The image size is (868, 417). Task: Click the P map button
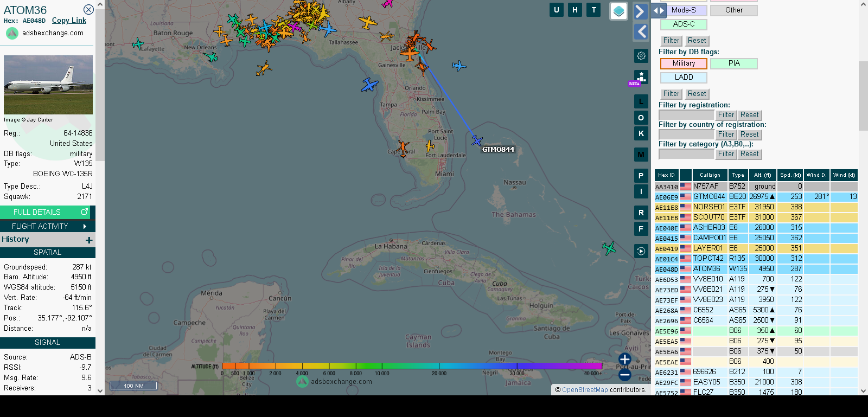[641, 176]
